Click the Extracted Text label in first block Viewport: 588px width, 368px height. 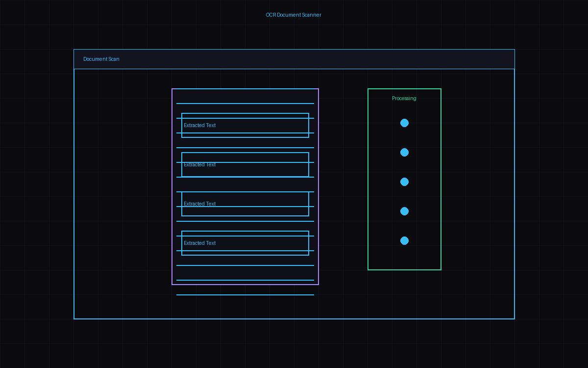tap(199, 125)
